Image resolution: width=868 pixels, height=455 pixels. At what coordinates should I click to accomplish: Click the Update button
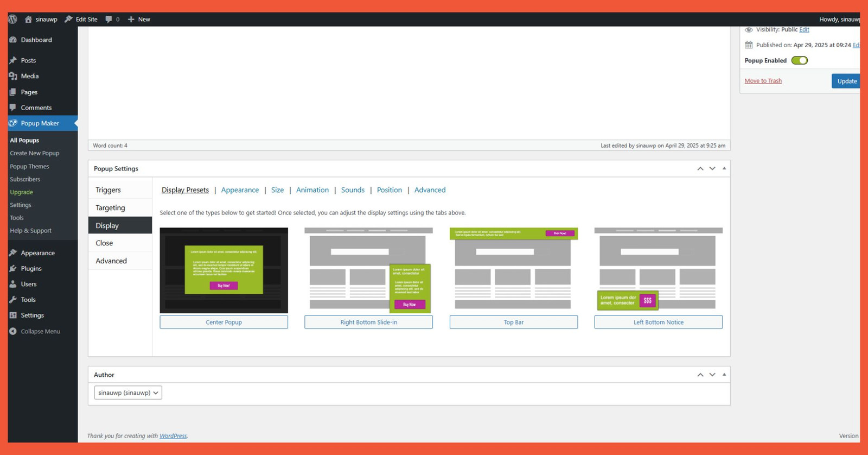(x=846, y=81)
